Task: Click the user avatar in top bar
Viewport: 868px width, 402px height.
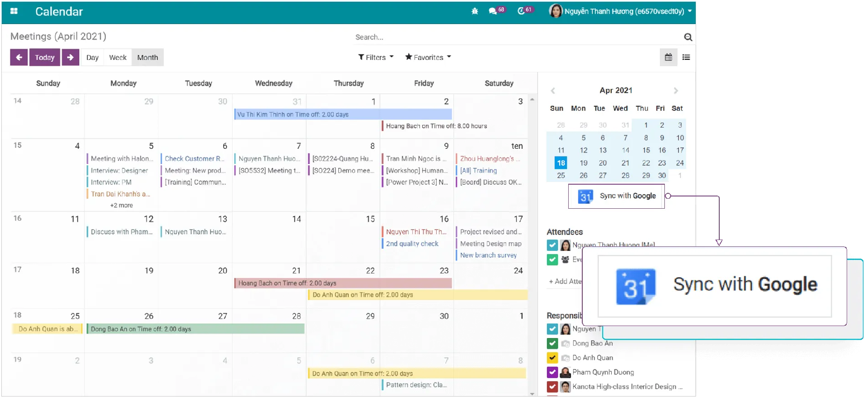Action: click(x=555, y=11)
